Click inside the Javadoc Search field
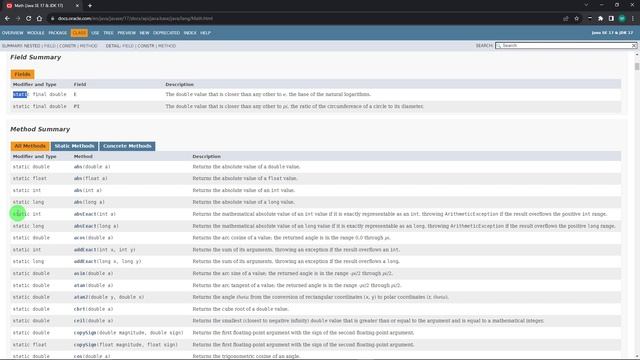This screenshot has width=640, height=360. (565, 46)
